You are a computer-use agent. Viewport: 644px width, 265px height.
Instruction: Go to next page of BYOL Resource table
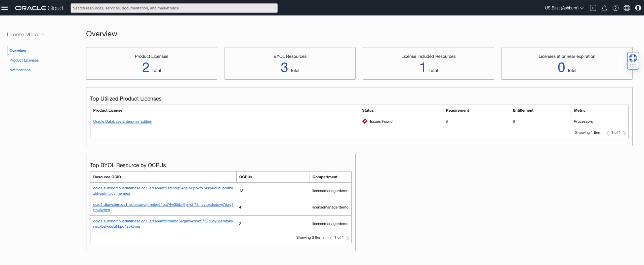[x=348, y=238]
